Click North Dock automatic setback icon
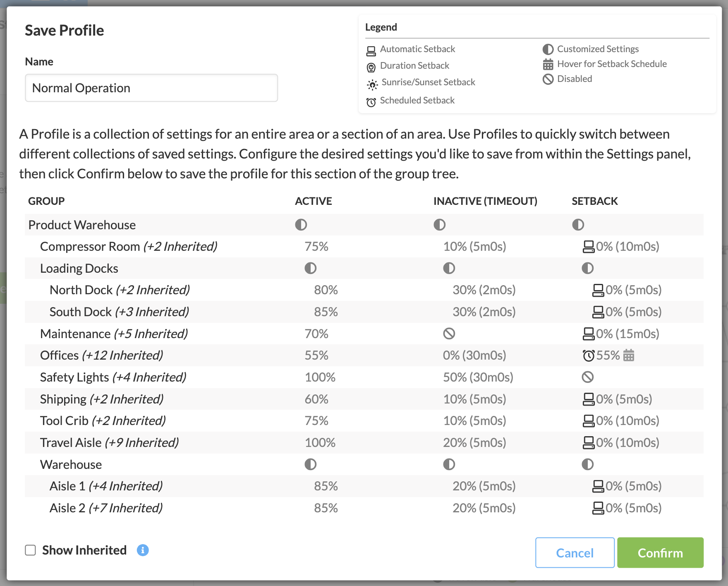 [x=598, y=290]
